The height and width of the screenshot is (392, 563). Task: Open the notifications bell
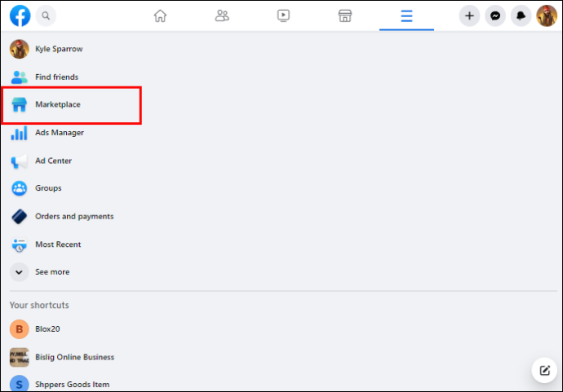[x=521, y=15]
